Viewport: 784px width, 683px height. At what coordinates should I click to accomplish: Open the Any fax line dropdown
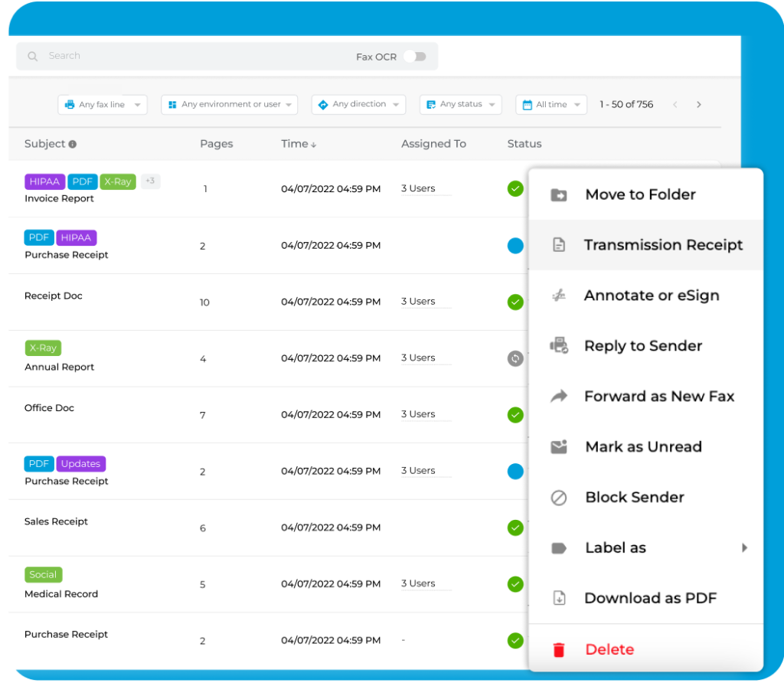point(102,104)
